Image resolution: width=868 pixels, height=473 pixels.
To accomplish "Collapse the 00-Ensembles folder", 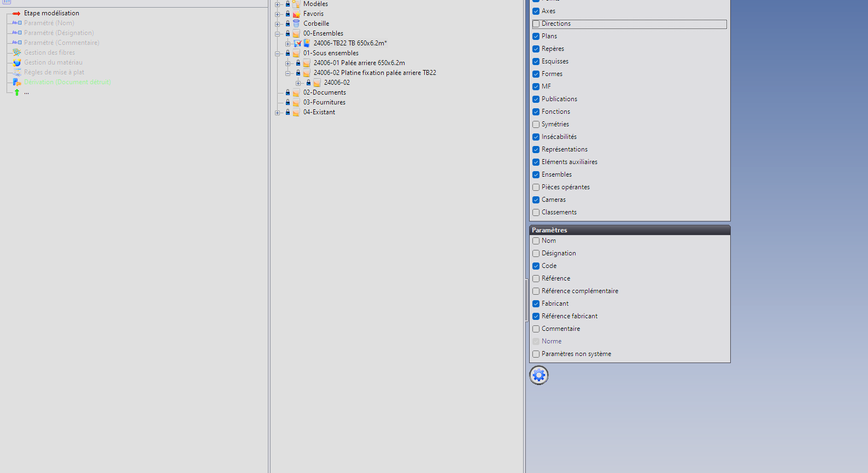I will 278,34.
